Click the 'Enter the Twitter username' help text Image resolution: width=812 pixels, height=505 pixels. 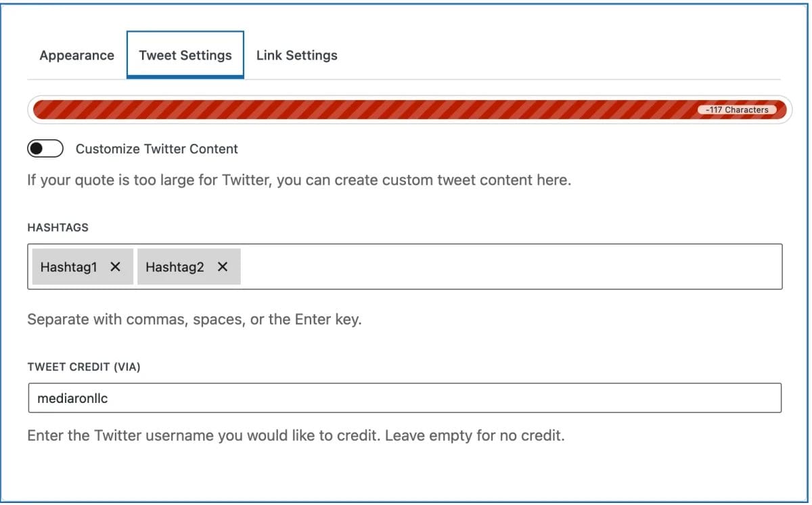(296, 435)
